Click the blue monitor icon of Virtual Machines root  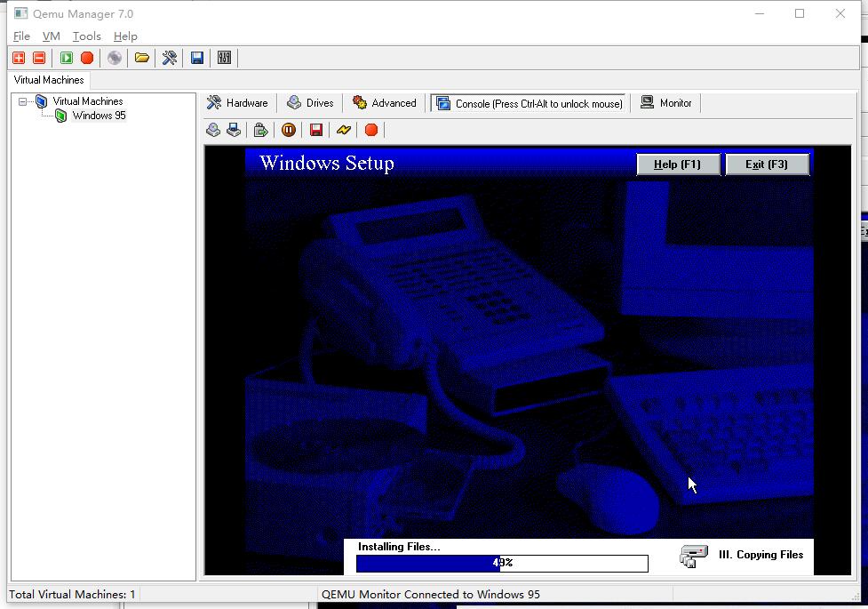[x=41, y=101]
